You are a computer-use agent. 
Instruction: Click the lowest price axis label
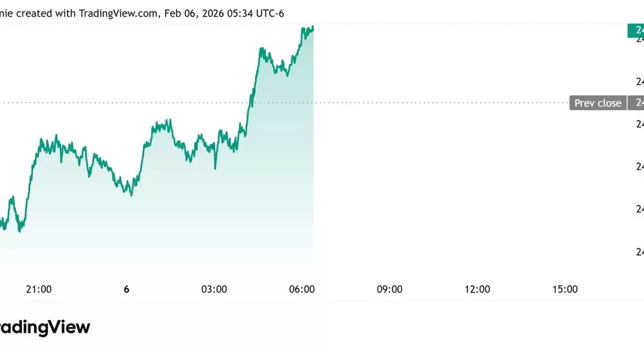click(x=639, y=252)
